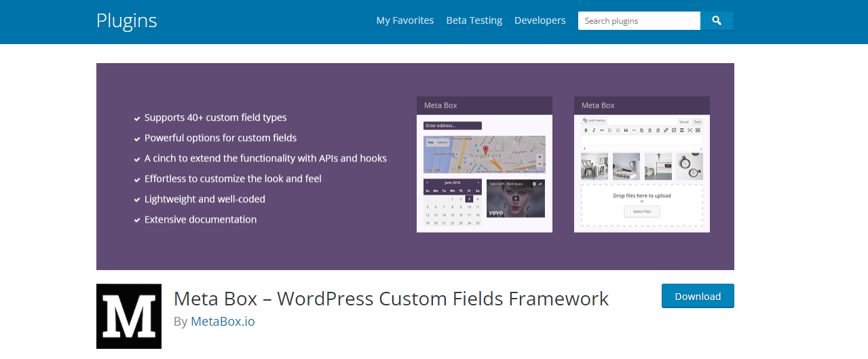
Task: Click 'Effortless to customize the look and feel' text
Action: 233,178
